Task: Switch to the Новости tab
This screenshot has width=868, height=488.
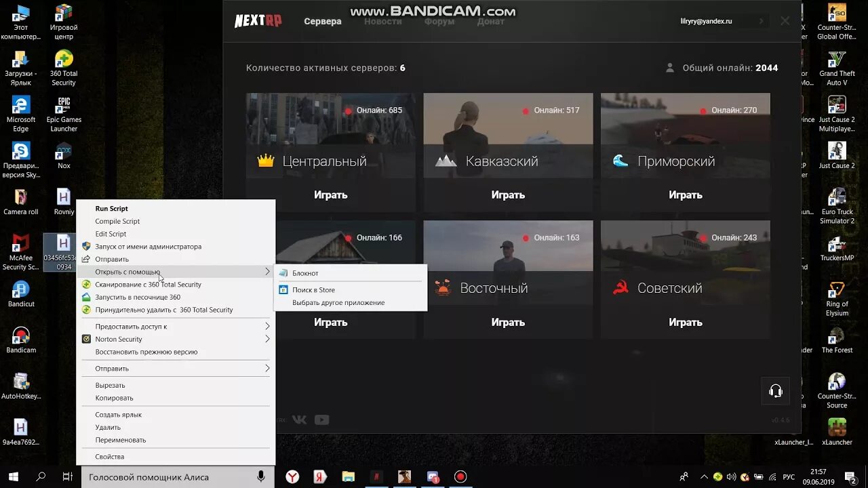Action: tap(383, 21)
